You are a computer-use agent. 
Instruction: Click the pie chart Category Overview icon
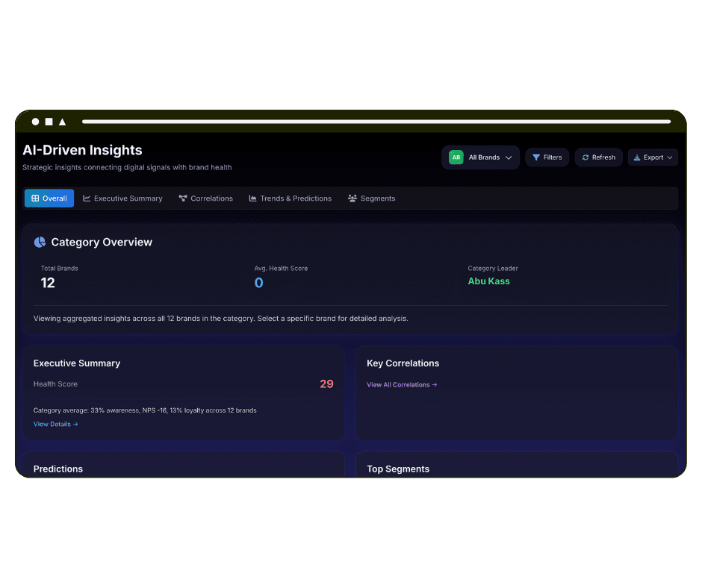pyautogui.click(x=40, y=242)
